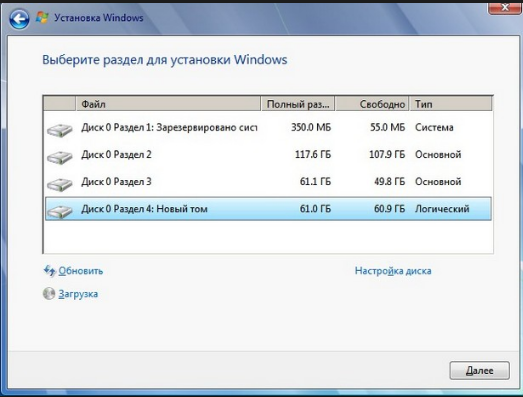Select partition Диск 0 Раздел 3
The width and height of the screenshot is (523, 397).
[268, 182]
